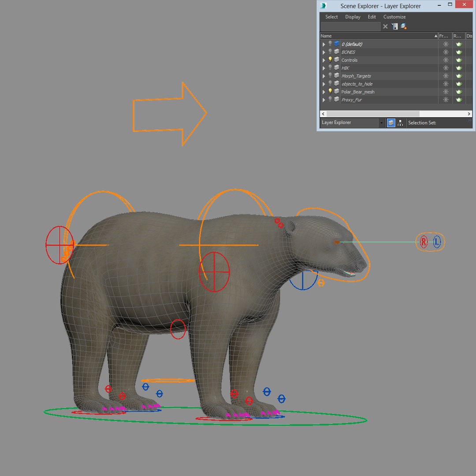Open the Display menu
Screen dimensions: 476x476
coord(353,17)
